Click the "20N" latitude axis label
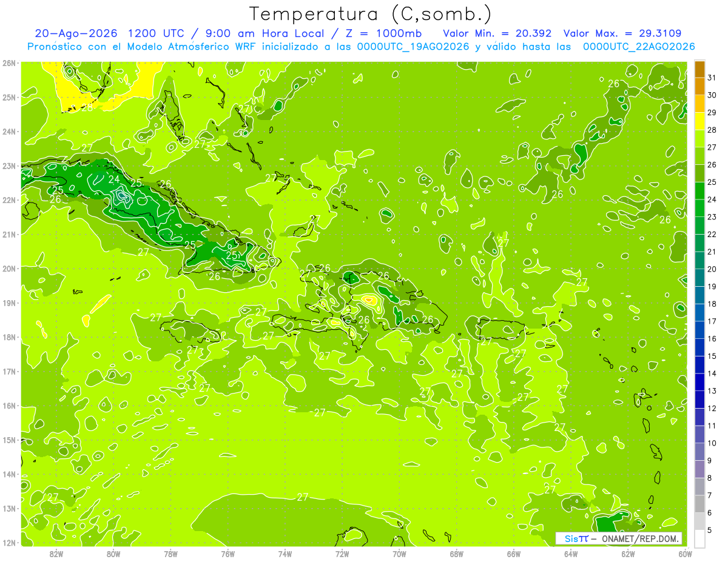Viewport: 728px width, 562px height. (x=9, y=269)
